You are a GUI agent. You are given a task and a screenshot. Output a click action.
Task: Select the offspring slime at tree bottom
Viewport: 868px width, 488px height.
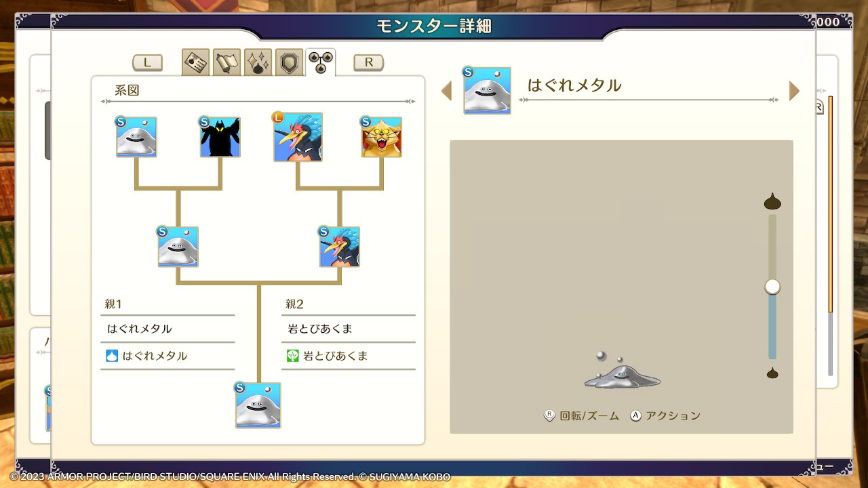coord(258,405)
